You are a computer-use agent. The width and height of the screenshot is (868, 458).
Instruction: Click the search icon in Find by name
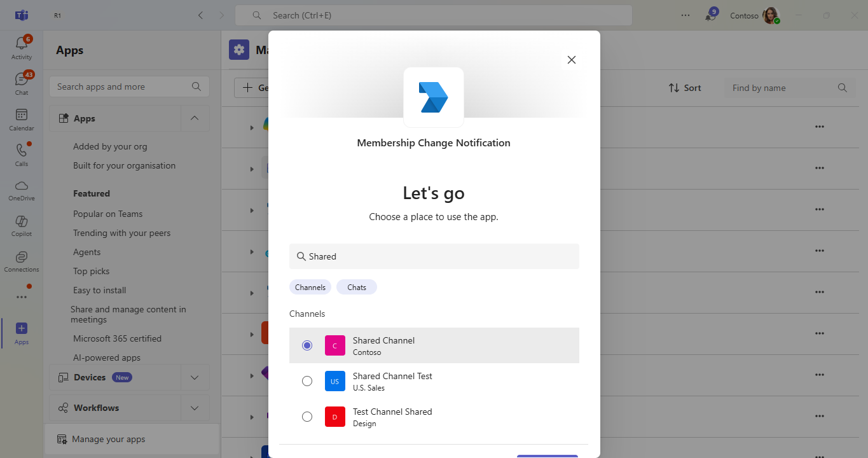[843, 88]
